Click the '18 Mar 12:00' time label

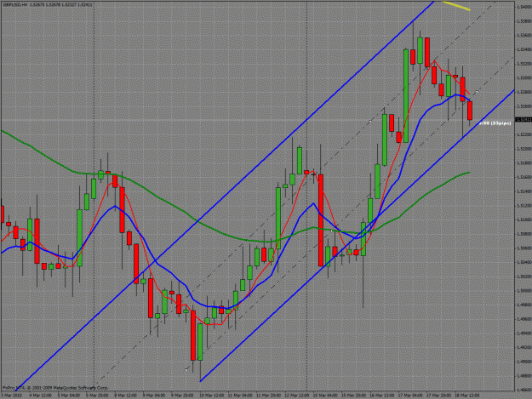[x=466, y=396]
